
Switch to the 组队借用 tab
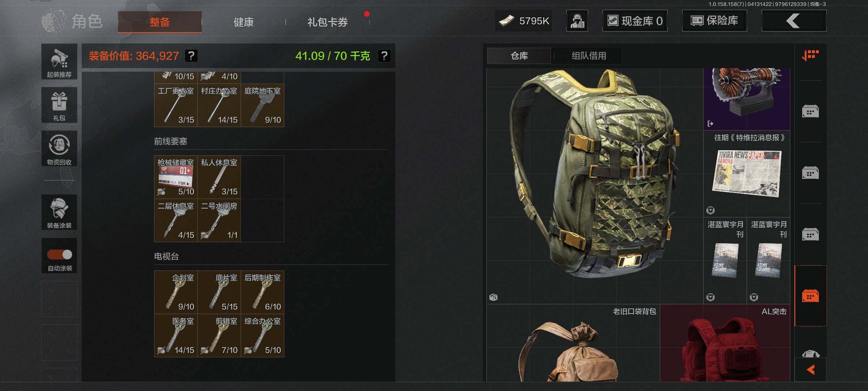click(589, 56)
